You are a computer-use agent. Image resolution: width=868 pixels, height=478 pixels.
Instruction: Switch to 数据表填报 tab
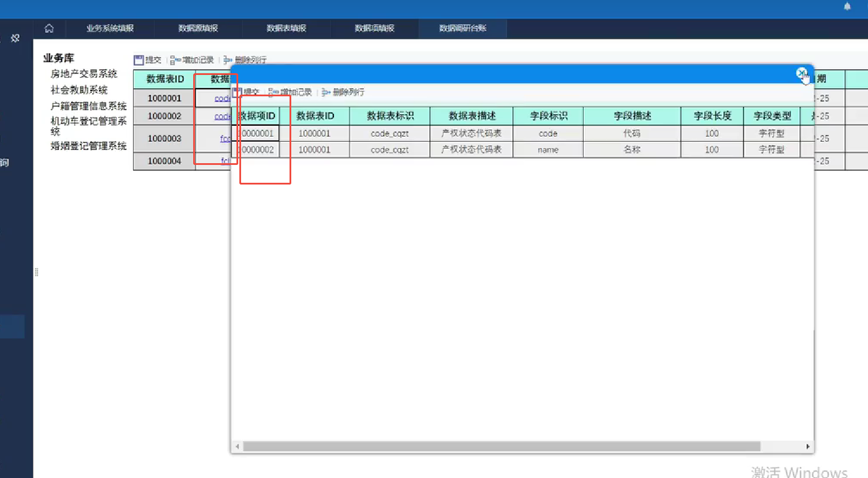click(287, 28)
